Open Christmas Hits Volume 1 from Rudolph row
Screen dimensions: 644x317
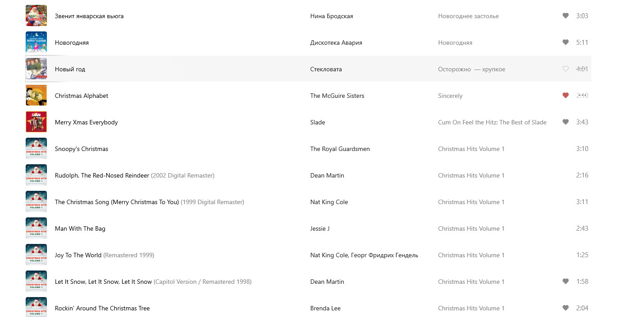[471, 176]
